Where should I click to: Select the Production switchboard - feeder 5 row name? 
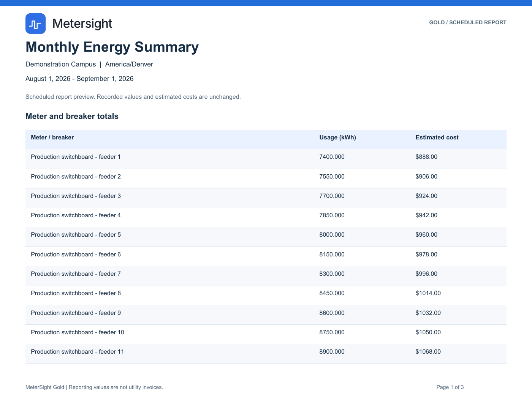pyautogui.click(x=76, y=235)
